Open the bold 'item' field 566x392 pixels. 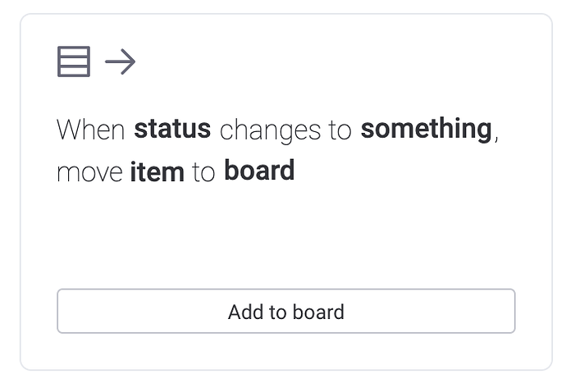coord(155,171)
